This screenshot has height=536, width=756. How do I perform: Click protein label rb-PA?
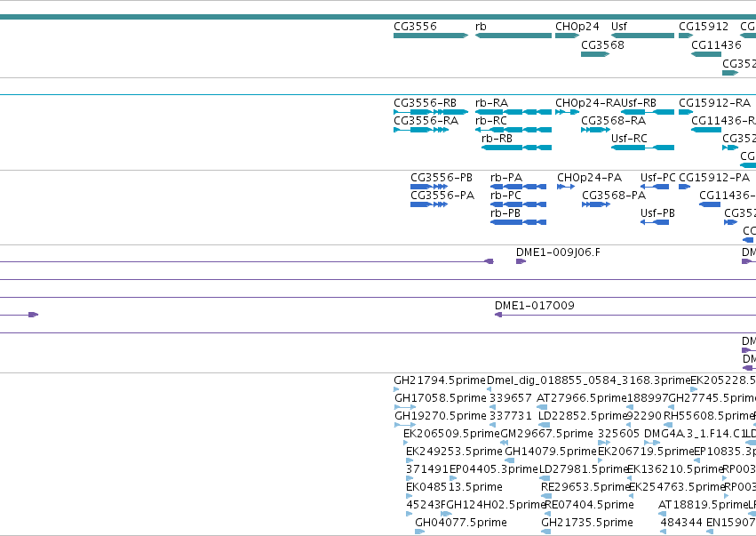point(506,178)
